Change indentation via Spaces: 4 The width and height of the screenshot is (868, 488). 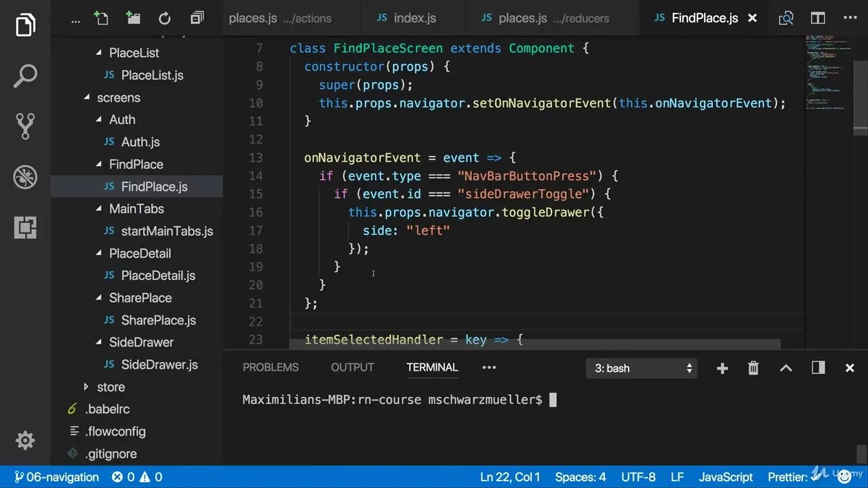pos(580,477)
